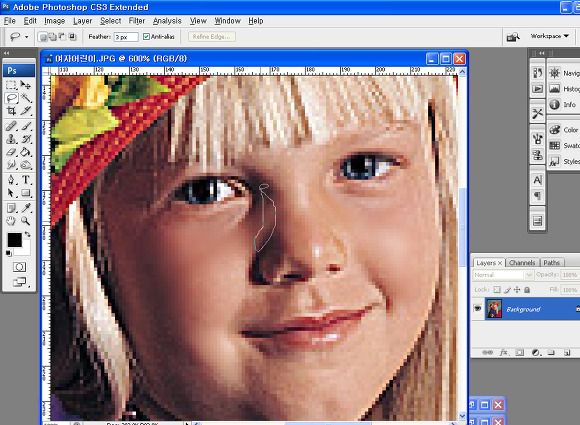This screenshot has width=580, height=425.
Task: Toggle the Anti-alias checkbox
Action: (146, 37)
